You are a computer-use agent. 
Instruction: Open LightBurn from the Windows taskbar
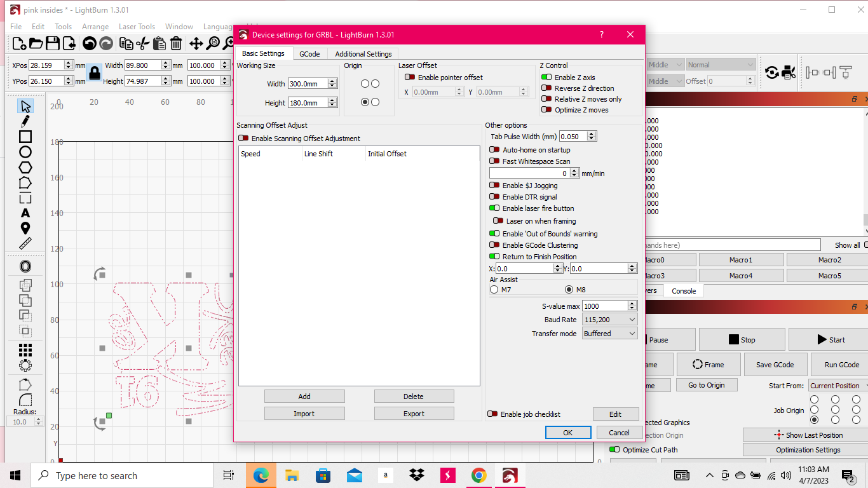click(510, 475)
